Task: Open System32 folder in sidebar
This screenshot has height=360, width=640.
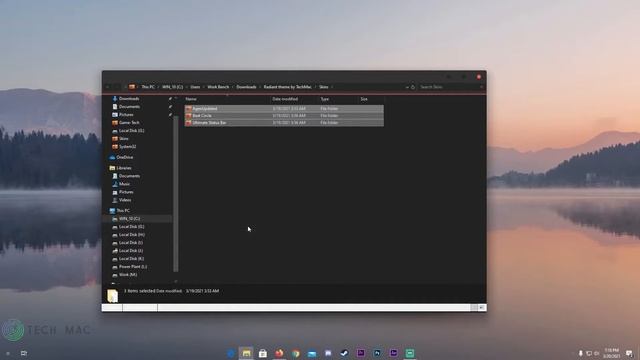Action: pyautogui.click(x=127, y=147)
